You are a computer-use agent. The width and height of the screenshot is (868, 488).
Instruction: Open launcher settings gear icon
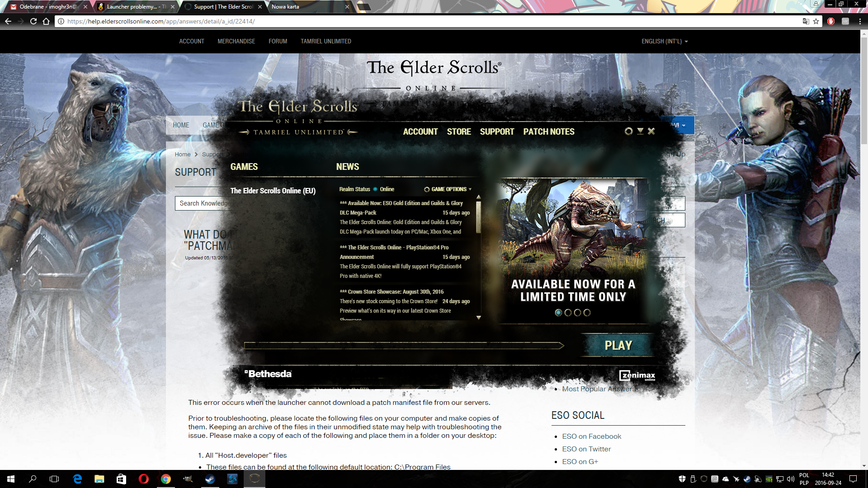click(628, 131)
